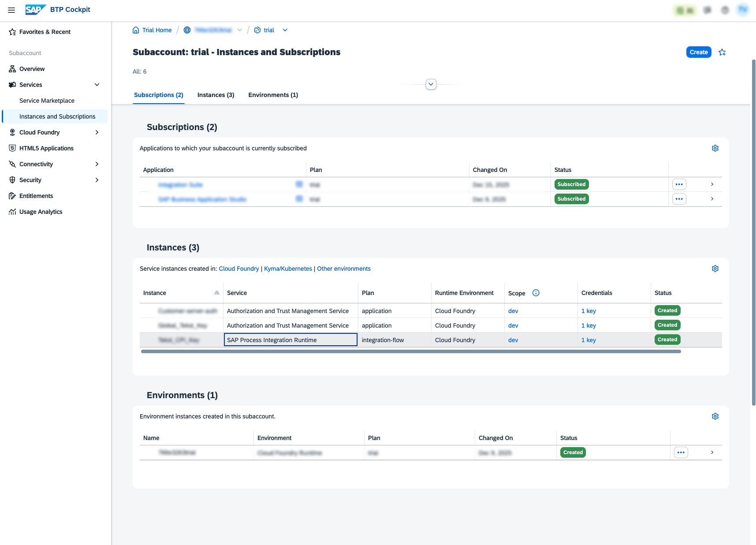The width and height of the screenshot is (756, 545).
Task: Click the Entitlements sidebar icon
Action: (x=12, y=196)
